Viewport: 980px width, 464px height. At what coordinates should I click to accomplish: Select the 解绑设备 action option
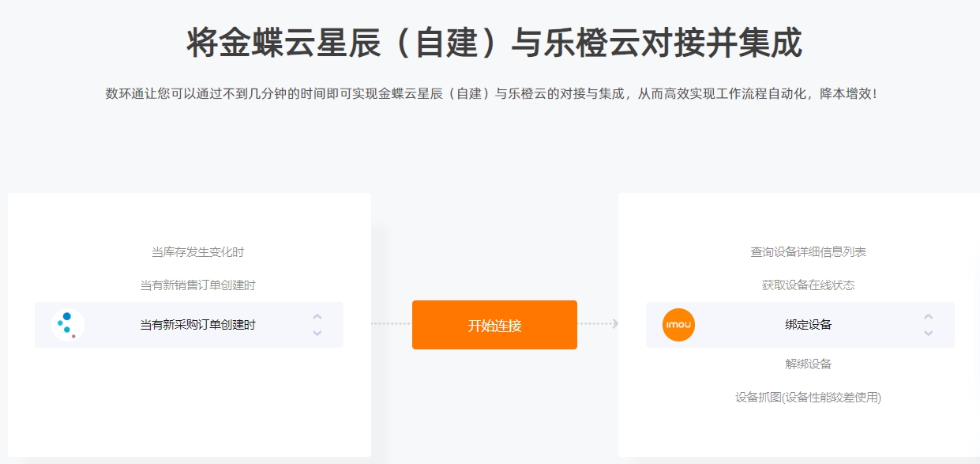pyautogui.click(x=808, y=364)
